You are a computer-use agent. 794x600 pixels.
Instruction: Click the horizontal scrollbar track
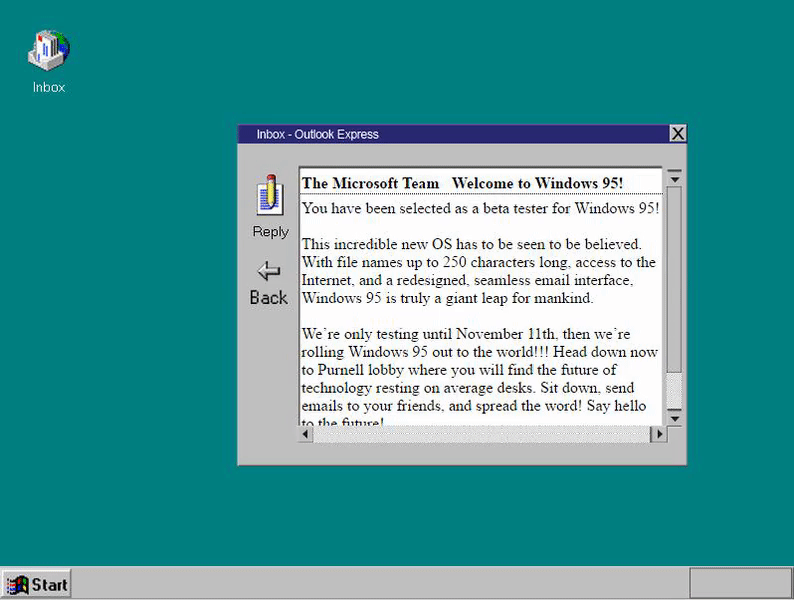point(482,434)
